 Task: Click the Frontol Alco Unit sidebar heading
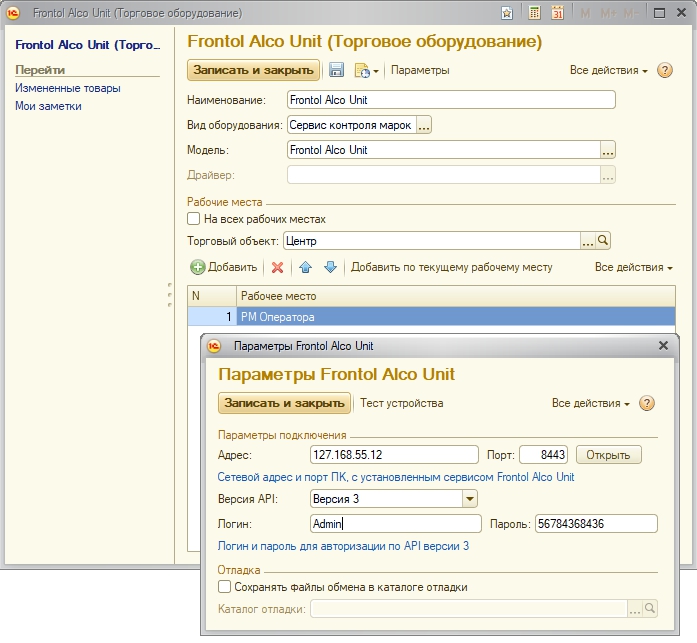(88, 45)
